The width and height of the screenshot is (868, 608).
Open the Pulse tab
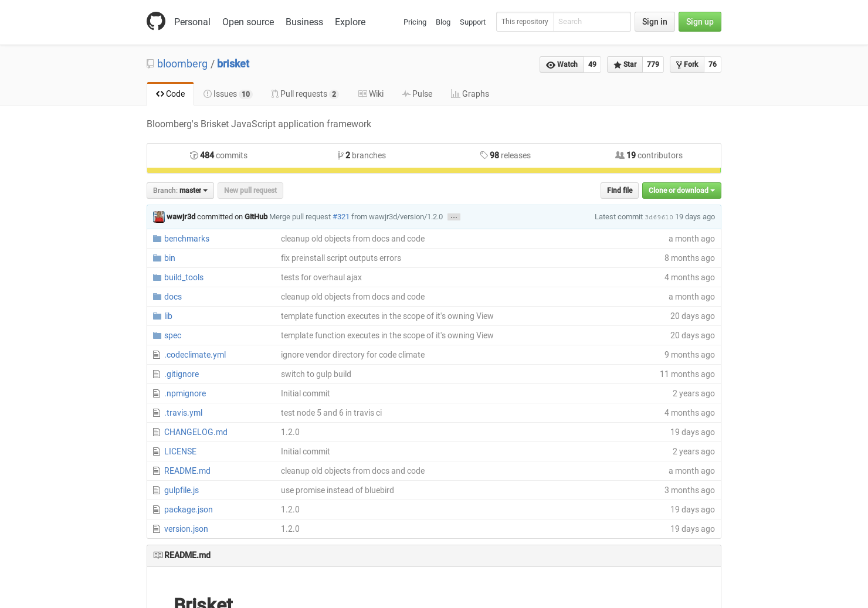417,94
